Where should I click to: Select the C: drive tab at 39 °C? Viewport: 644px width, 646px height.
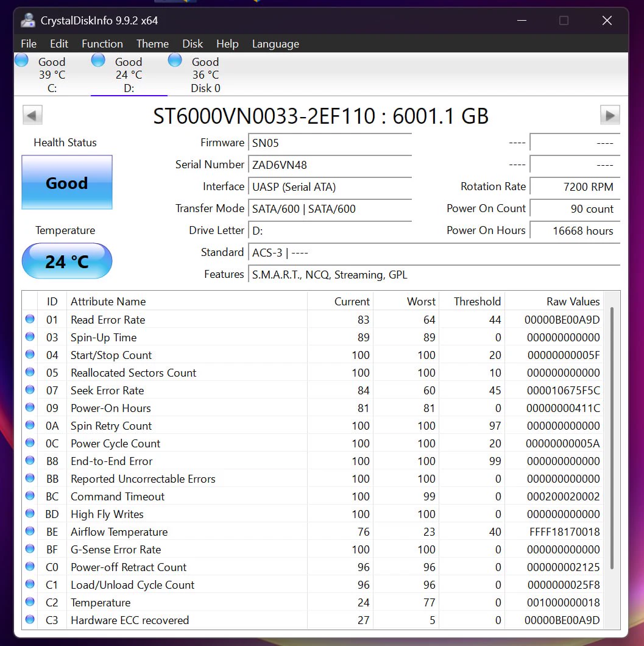(52, 74)
